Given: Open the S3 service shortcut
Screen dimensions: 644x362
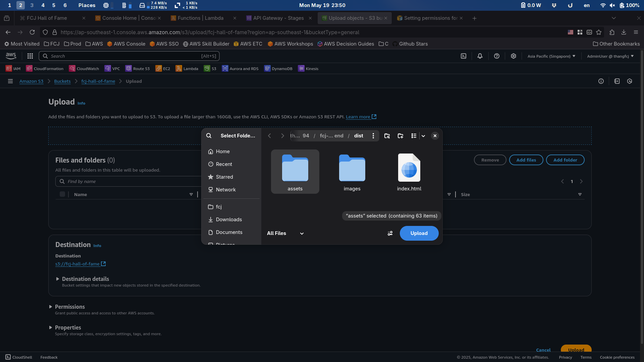Looking at the screenshot, I should (210, 69).
